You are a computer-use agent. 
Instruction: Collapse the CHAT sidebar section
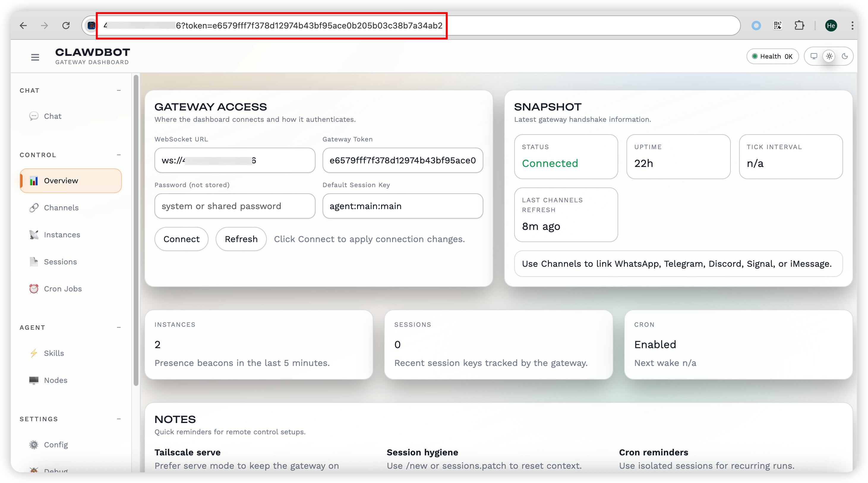pos(119,90)
